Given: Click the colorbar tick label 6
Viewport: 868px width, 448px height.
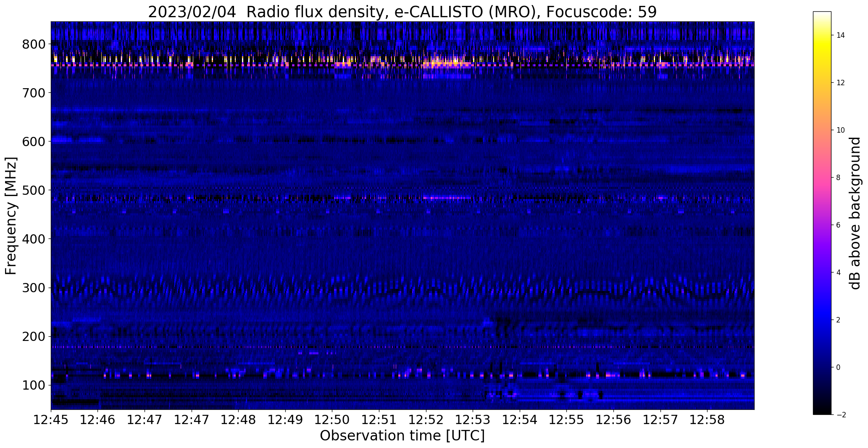Looking at the screenshot, I should click(839, 225).
